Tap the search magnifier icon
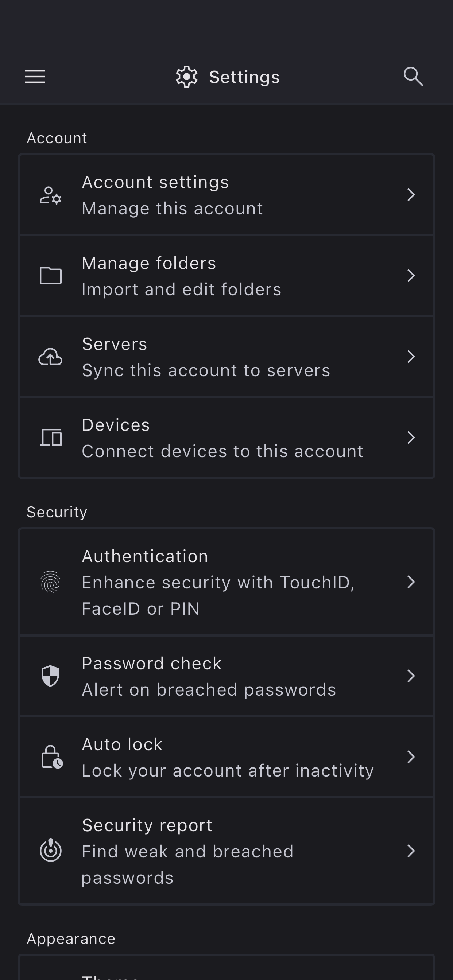This screenshot has width=453, height=980. (413, 77)
